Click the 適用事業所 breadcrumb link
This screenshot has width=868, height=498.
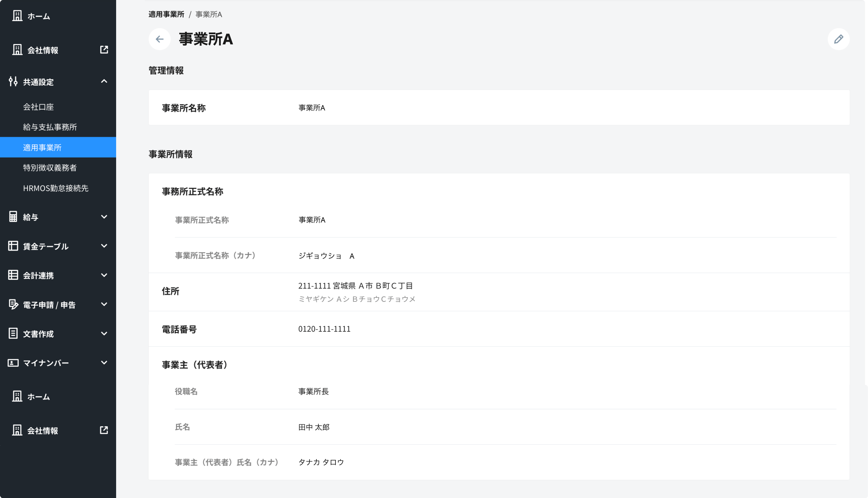point(166,14)
